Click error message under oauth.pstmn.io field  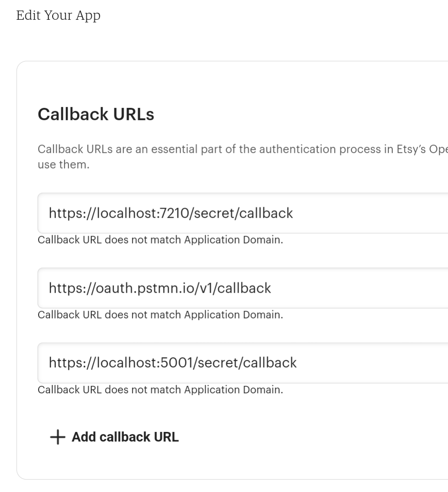160,315
